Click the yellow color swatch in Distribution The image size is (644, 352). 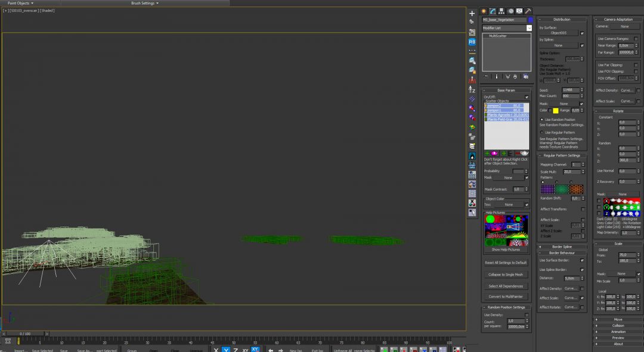click(556, 110)
